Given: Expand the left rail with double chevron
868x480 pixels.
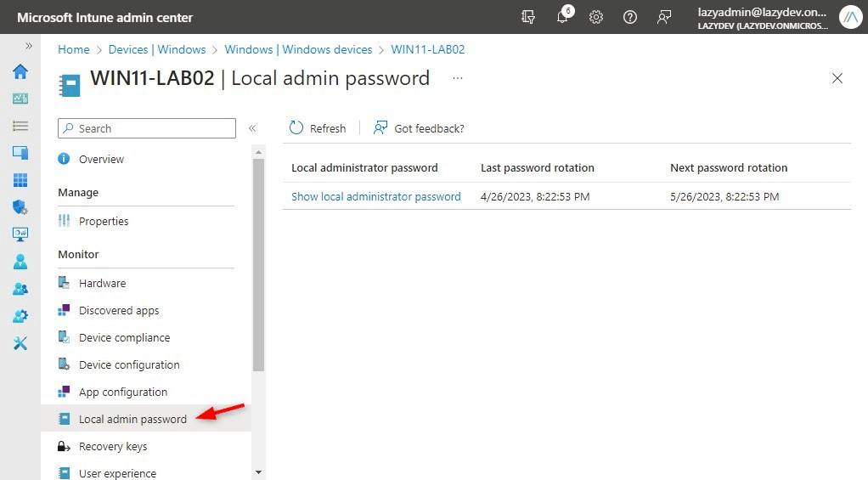Looking at the screenshot, I should coord(29,46).
